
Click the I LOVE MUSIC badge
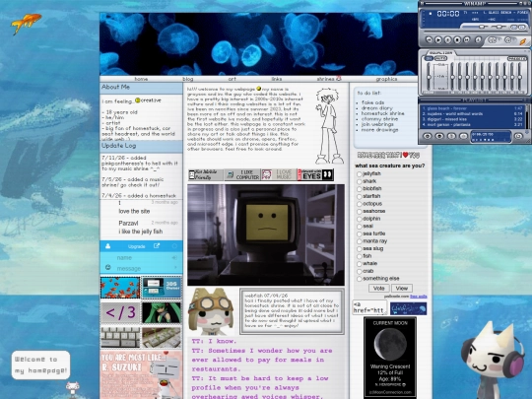click(279, 174)
